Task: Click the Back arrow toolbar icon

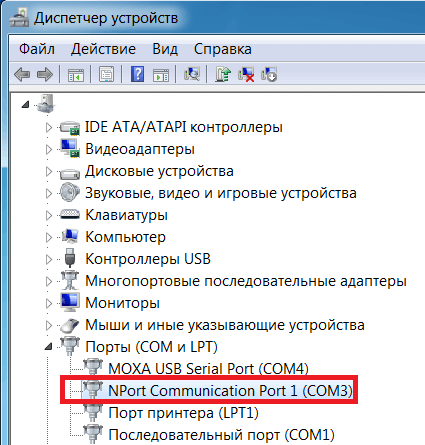Action: pyautogui.click(x=22, y=74)
